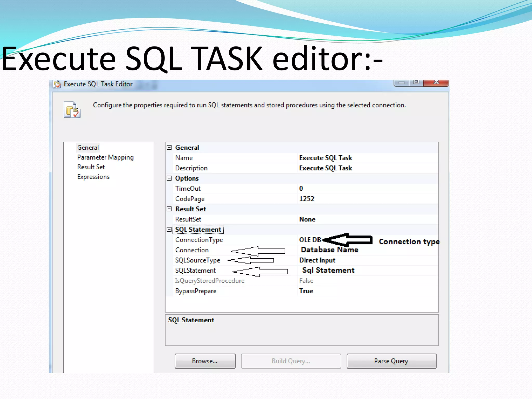The height and width of the screenshot is (399, 532).
Task: Select the General page in left pane
Action: 88,148
